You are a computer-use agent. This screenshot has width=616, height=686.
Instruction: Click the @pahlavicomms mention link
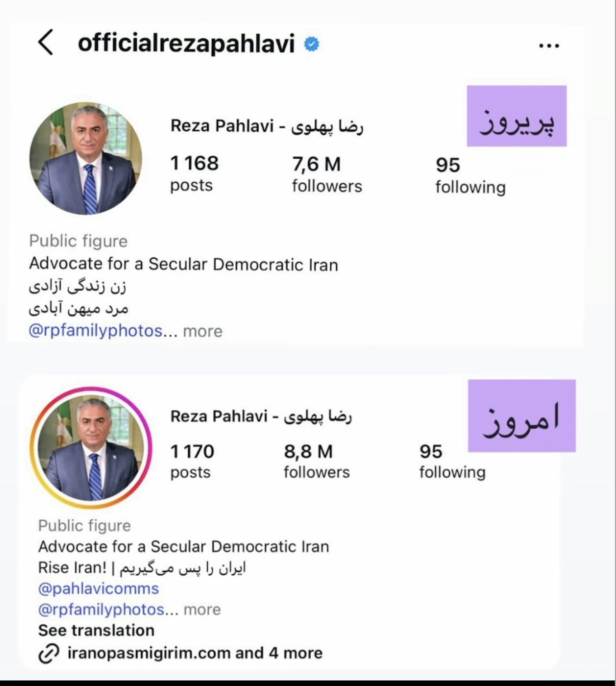click(x=98, y=589)
